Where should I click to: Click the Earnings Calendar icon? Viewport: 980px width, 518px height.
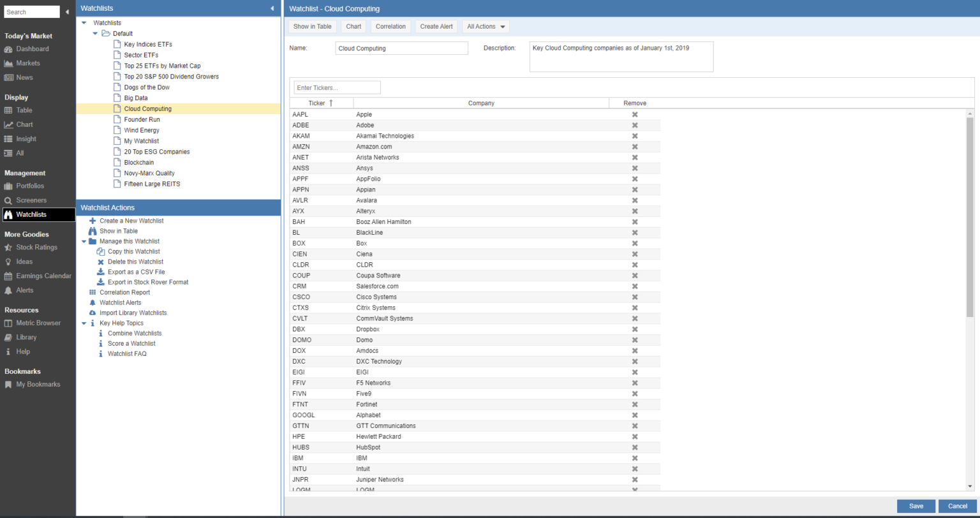(x=8, y=276)
